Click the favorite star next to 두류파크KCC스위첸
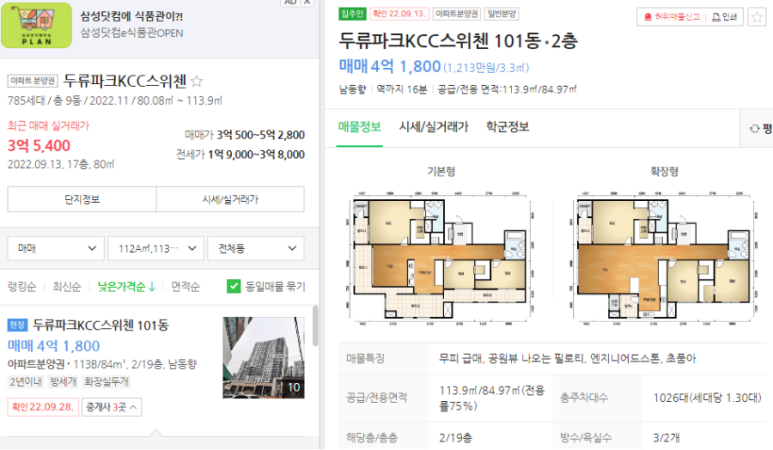Image resolution: width=773 pixels, height=450 pixels. [x=196, y=81]
